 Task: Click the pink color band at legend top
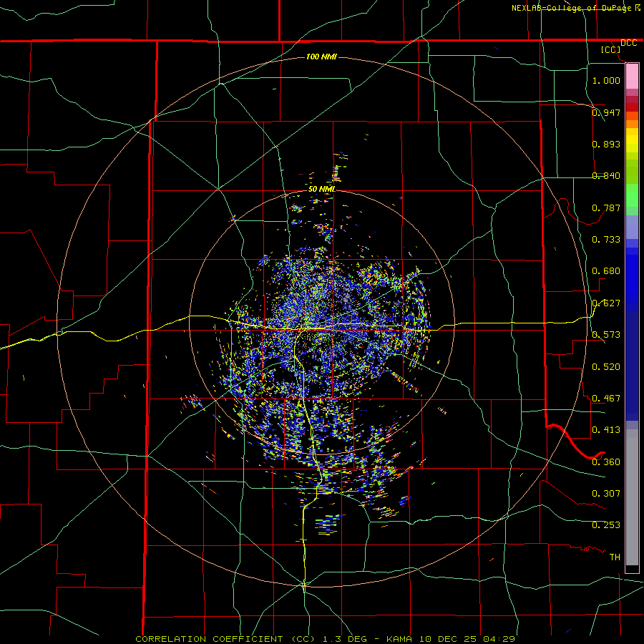click(x=632, y=76)
